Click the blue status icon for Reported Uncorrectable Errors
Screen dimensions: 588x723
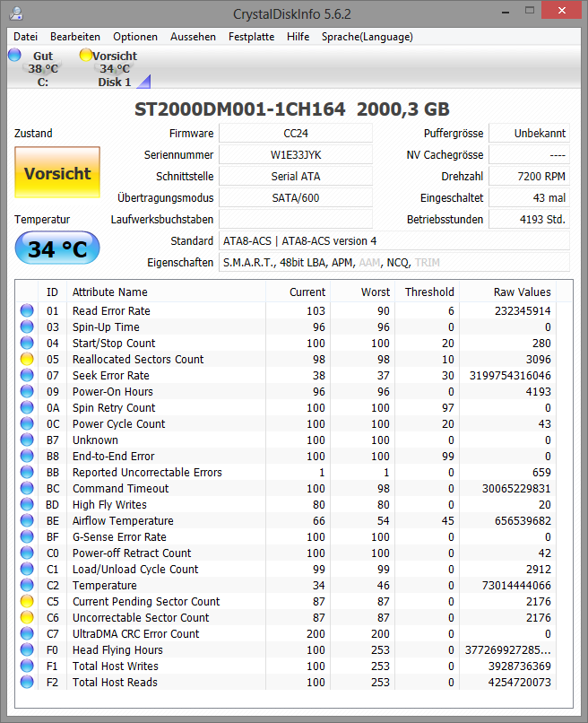point(27,472)
